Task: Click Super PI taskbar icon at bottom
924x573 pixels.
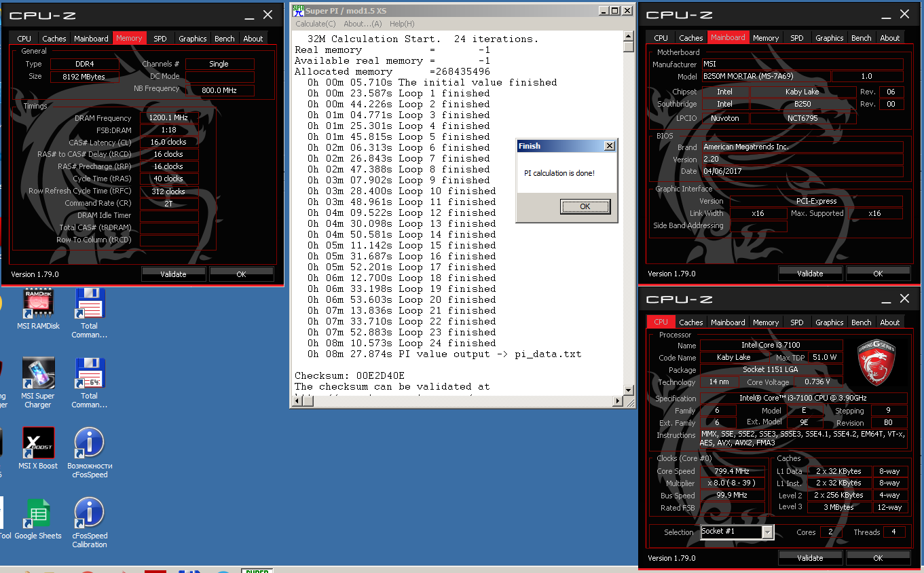Action: tap(258, 570)
